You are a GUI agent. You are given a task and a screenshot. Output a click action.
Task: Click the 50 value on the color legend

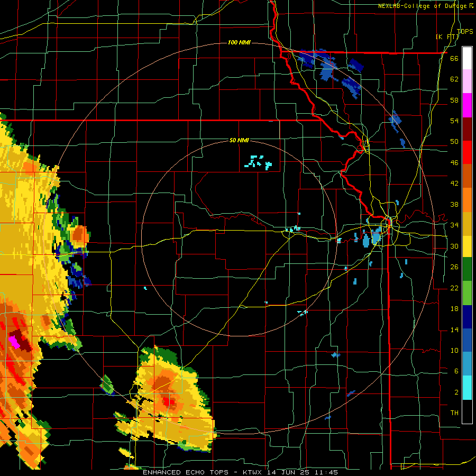[454, 142]
